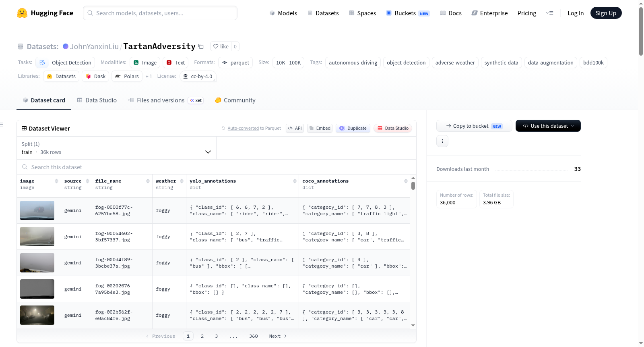The image size is (644, 347).
Task: Click the cc-by-4.0 license tag
Action: click(x=198, y=76)
